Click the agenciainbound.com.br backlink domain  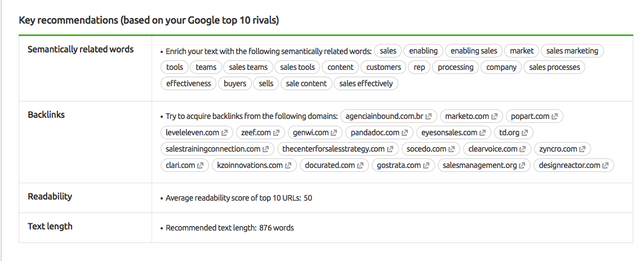point(384,117)
